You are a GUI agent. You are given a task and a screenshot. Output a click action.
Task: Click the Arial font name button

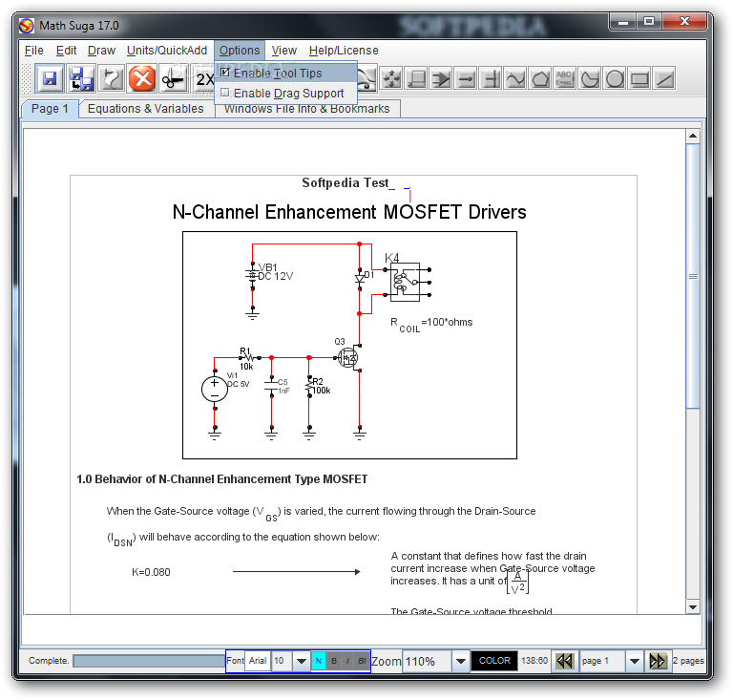point(258,661)
